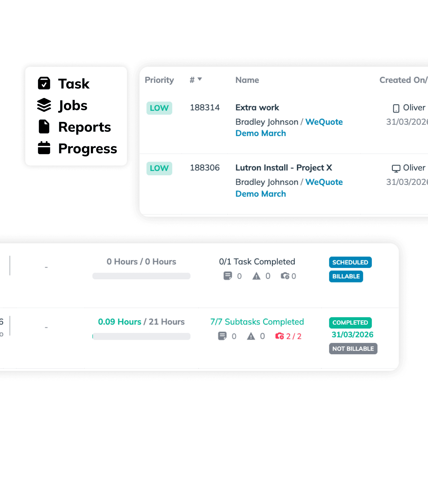Click the Name column header
This screenshot has width=428, height=504.
[247, 80]
